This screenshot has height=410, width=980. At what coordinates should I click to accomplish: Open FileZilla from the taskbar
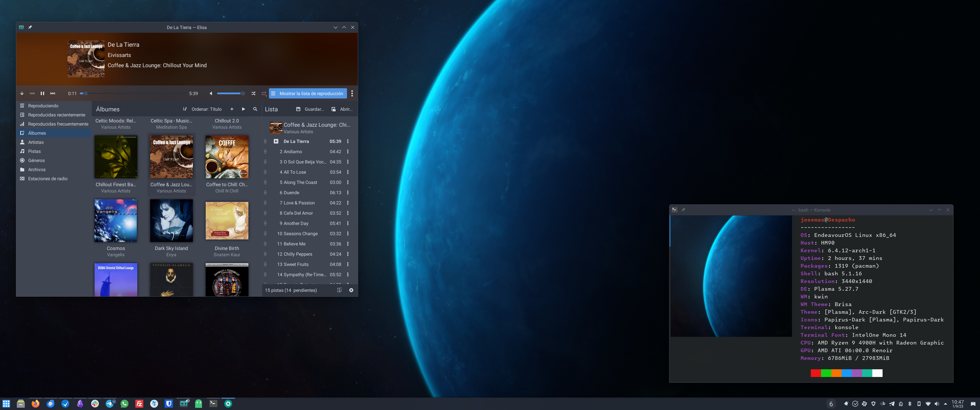point(139,403)
